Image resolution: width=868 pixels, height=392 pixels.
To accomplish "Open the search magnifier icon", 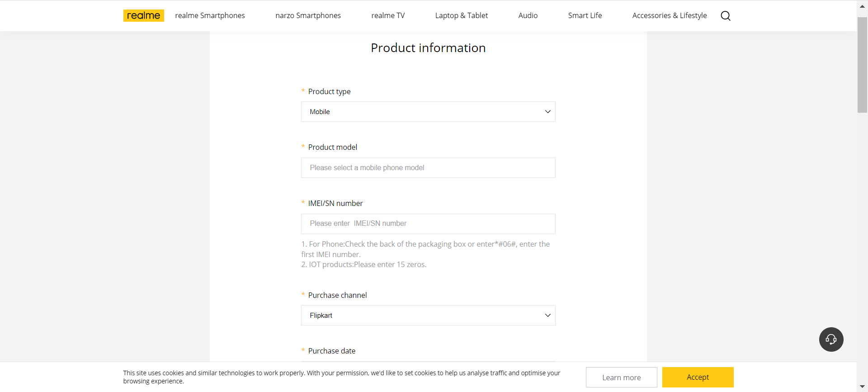I will [726, 16].
